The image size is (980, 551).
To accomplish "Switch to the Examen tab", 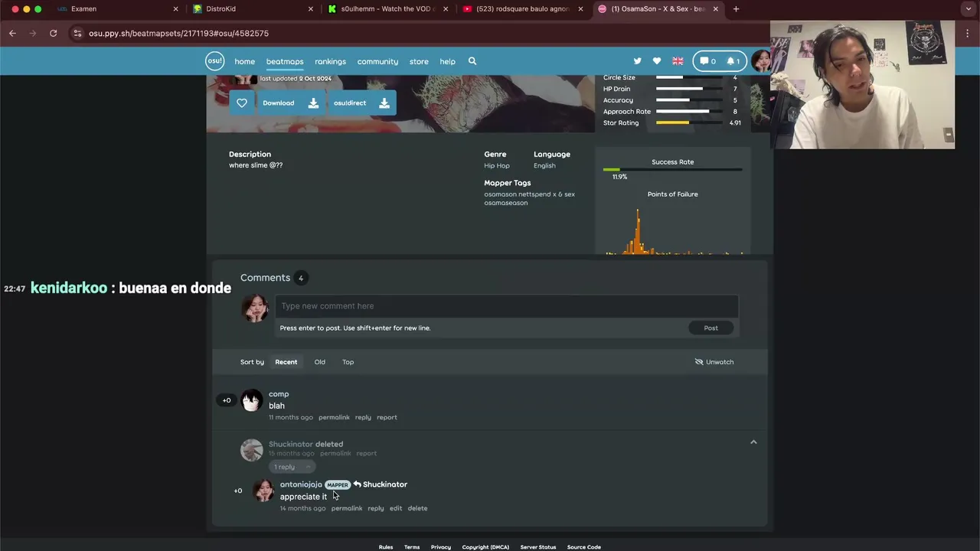I will point(83,9).
